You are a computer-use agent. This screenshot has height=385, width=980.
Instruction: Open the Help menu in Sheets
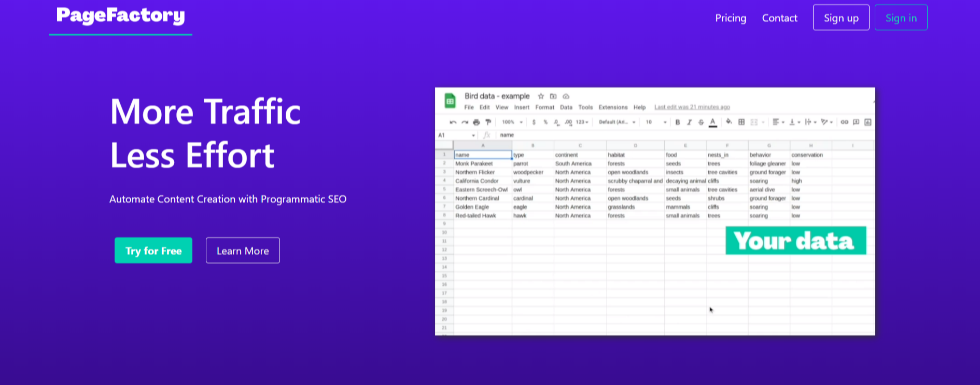coord(639,107)
